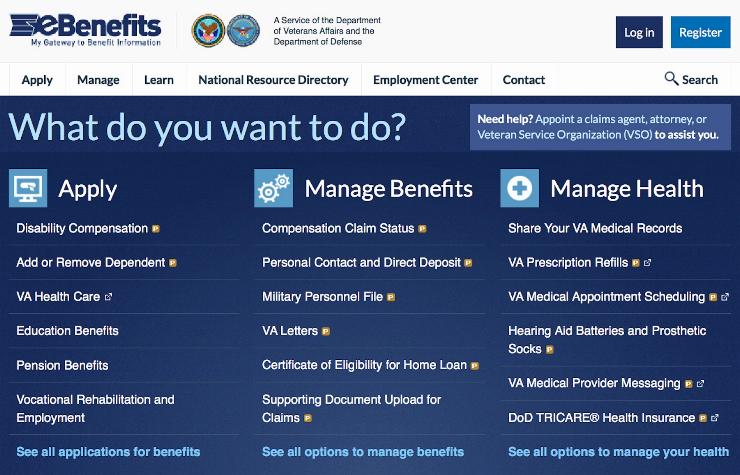This screenshot has height=475, width=740.
Task: Click the Search magnifying glass icon
Action: pyautogui.click(x=671, y=78)
